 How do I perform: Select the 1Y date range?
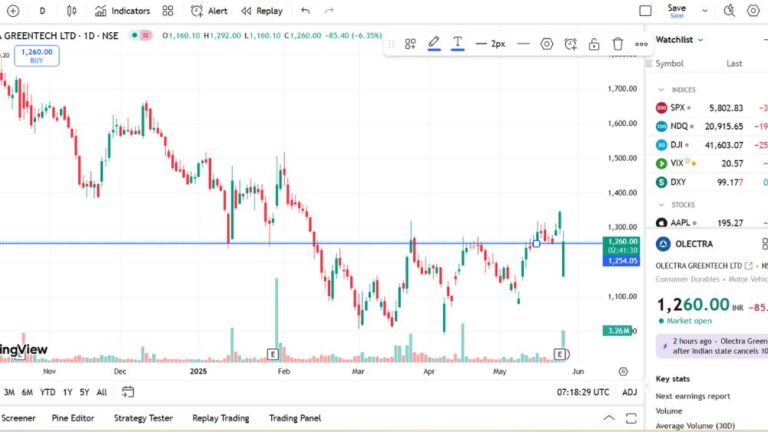(68, 392)
